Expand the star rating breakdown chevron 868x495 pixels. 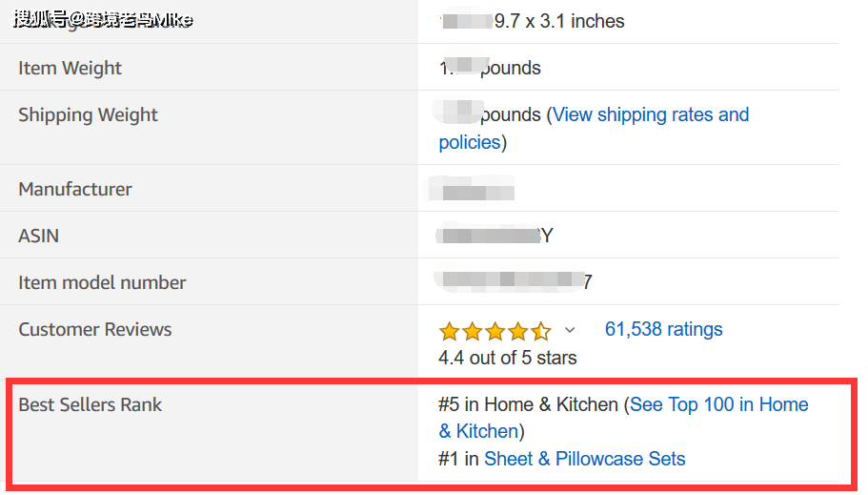[x=570, y=331]
